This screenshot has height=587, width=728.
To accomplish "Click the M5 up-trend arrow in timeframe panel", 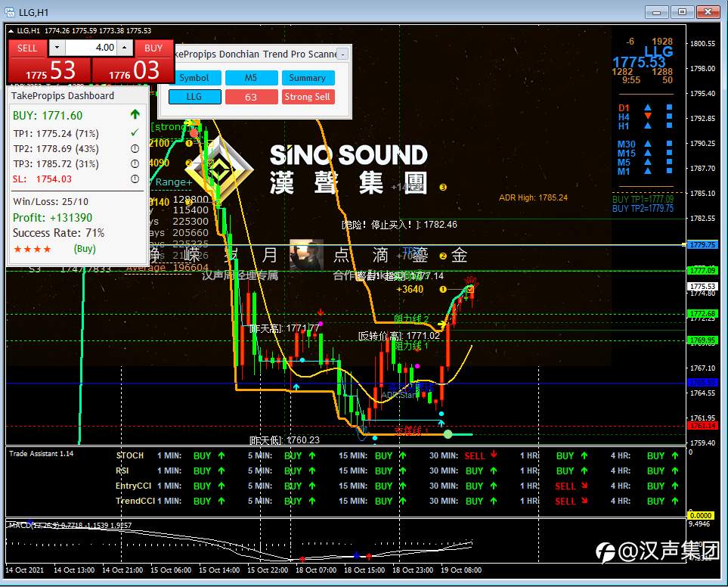I will click(x=648, y=162).
